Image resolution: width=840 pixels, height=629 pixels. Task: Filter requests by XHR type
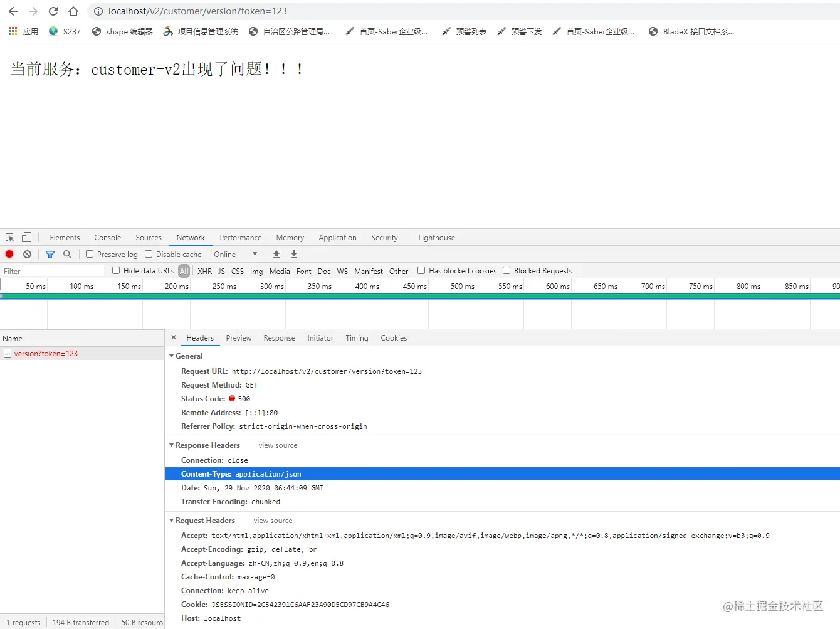point(204,271)
